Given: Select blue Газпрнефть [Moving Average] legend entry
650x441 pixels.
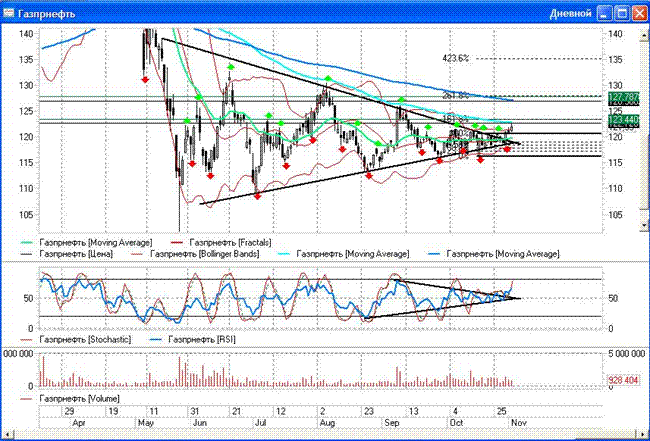Looking at the screenshot, I should pos(494,254).
